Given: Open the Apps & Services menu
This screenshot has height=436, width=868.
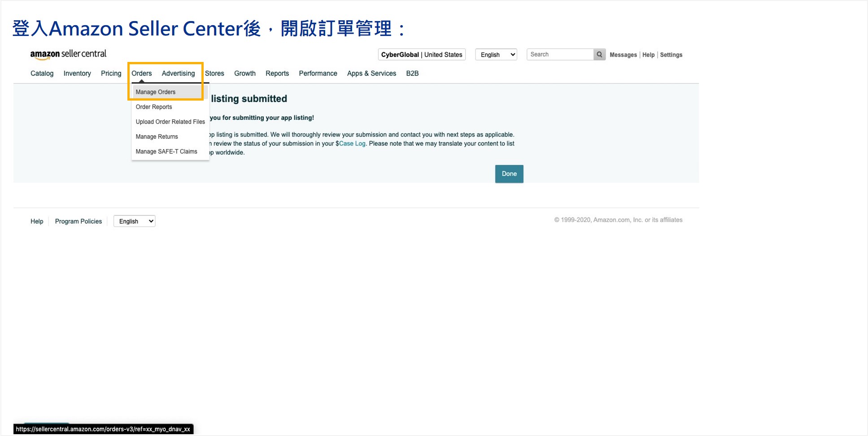Looking at the screenshot, I should (x=371, y=73).
